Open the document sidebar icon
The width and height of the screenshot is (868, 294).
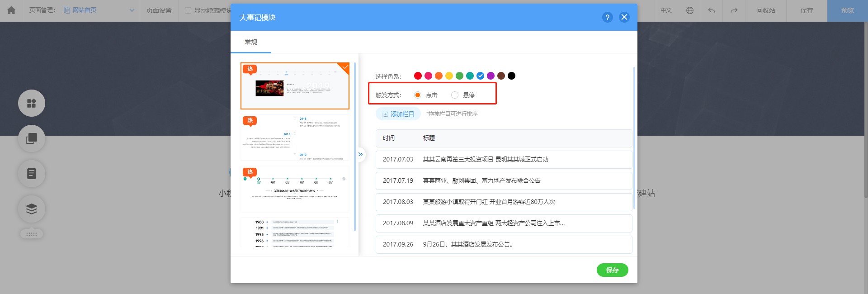pos(32,173)
